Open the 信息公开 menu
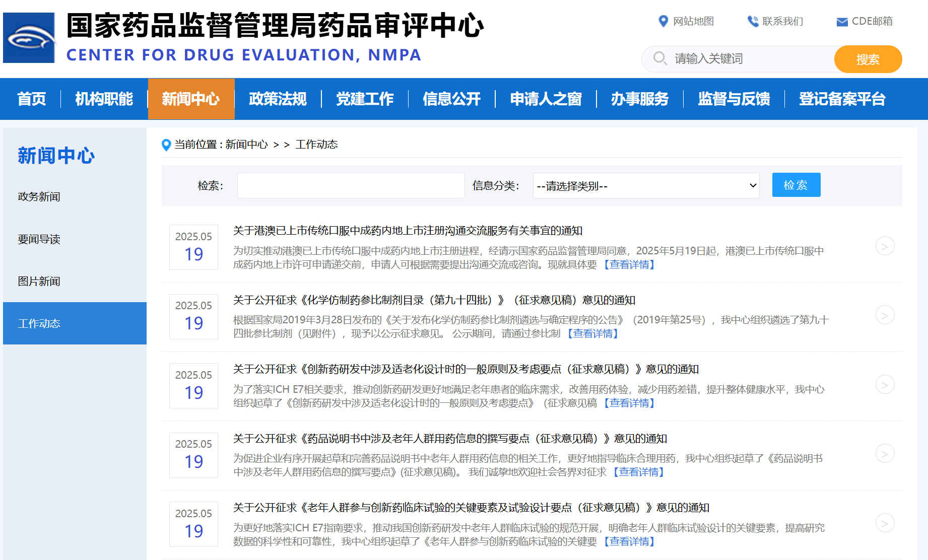Image resolution: width=928 pixels, height=560 pixels. coord(452,99)
